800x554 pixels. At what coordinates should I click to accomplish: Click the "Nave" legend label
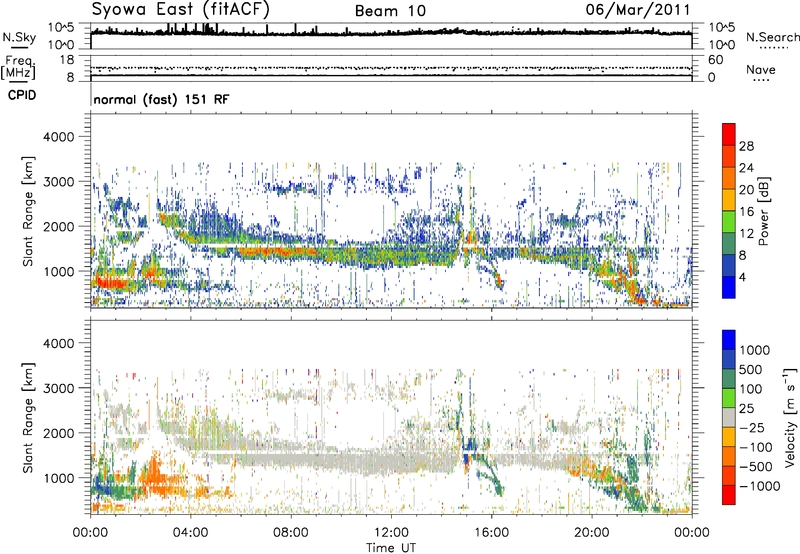pyautogui.click(x=761, y=70)
